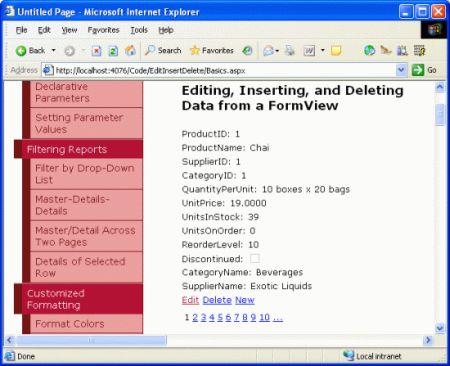Click the vertical scrollbar thumb
This screenshot has width=450, height=366.
(440, 114)
